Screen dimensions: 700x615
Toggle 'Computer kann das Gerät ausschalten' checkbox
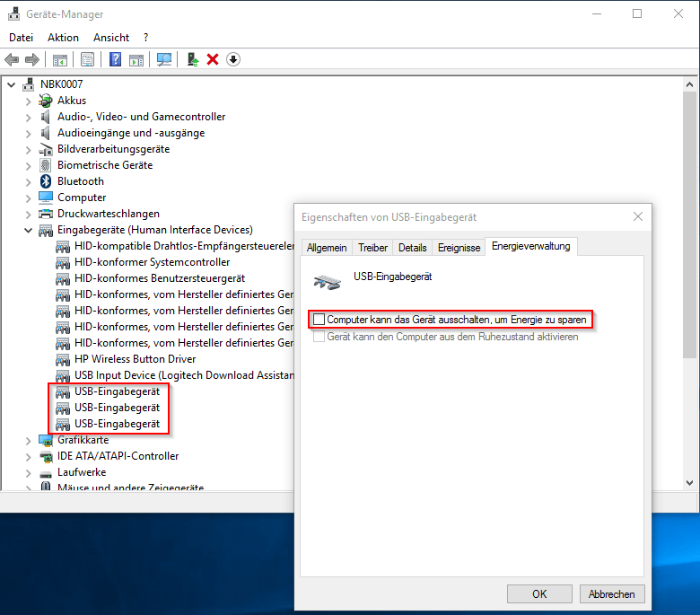pyautogui.click(x=319, y=320)
